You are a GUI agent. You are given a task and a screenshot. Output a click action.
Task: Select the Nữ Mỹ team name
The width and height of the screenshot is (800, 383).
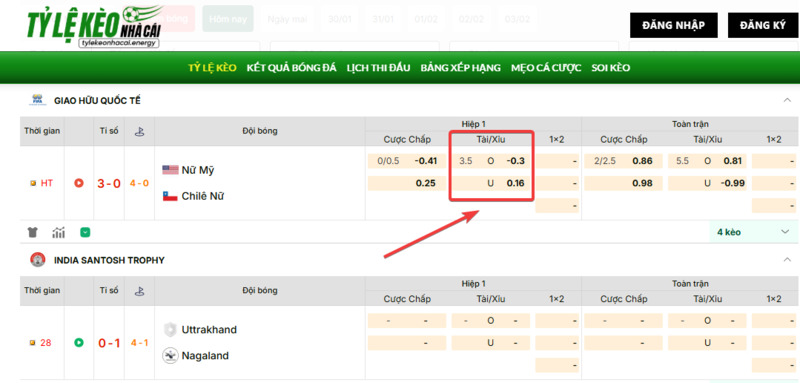point(197,170)
